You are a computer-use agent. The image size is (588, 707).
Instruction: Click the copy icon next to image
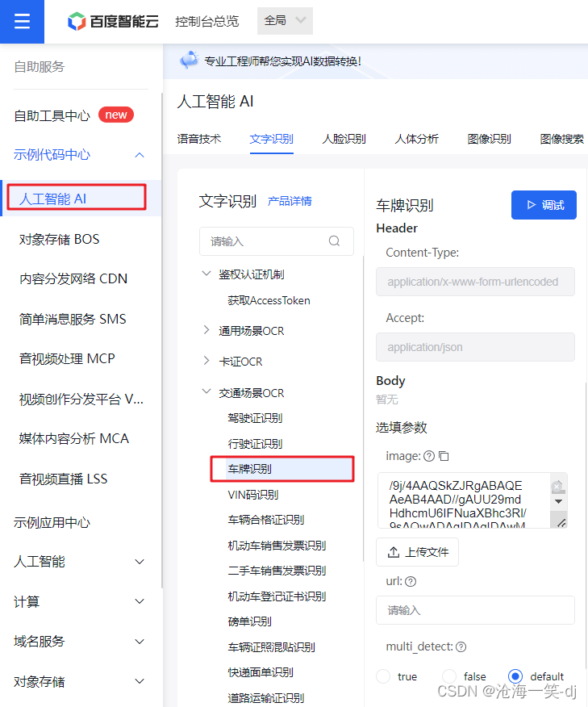tap(444, 456)
